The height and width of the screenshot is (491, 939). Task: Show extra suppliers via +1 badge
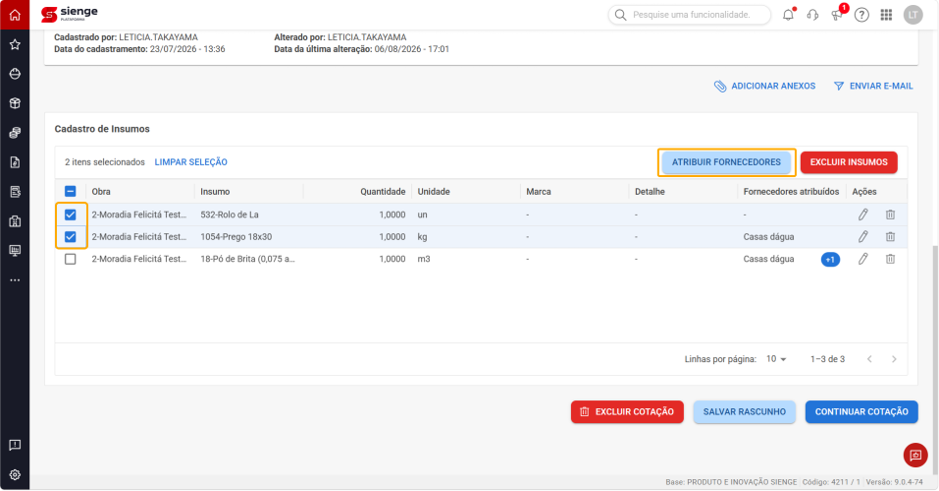pos(830,259)
